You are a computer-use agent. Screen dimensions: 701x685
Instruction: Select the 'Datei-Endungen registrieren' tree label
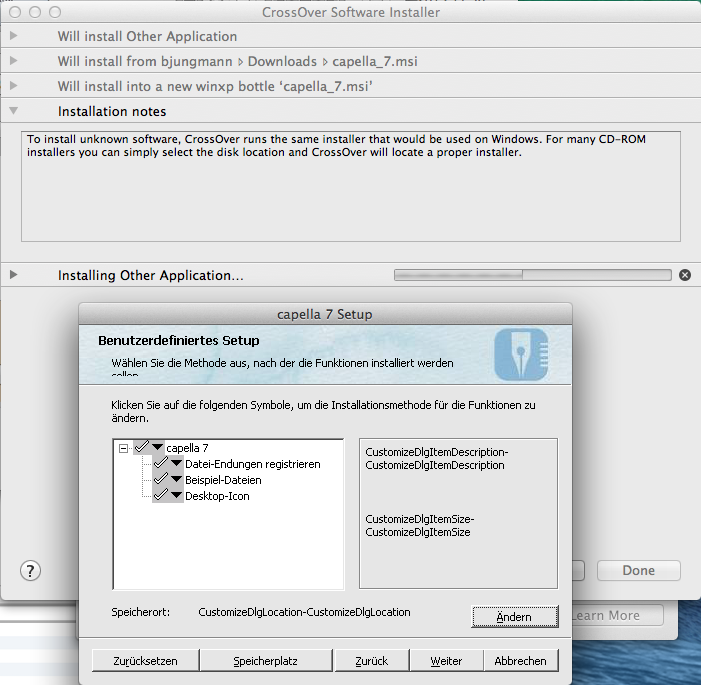[253, 464]
